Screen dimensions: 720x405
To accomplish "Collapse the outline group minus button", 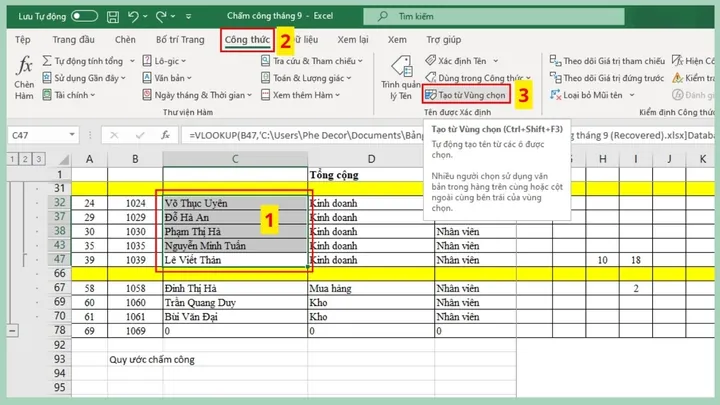I will [x=12, y=331].
